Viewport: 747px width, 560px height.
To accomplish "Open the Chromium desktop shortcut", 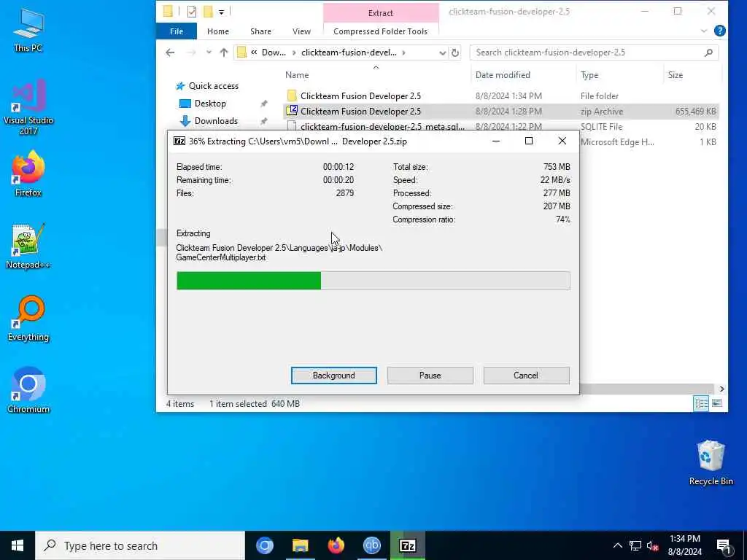I will [28, 391].
